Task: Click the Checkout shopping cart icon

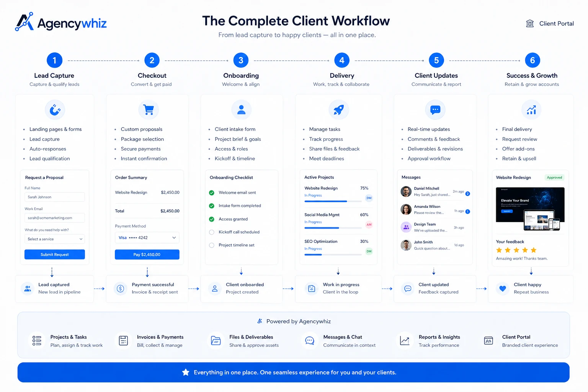Action: point(149,110)
